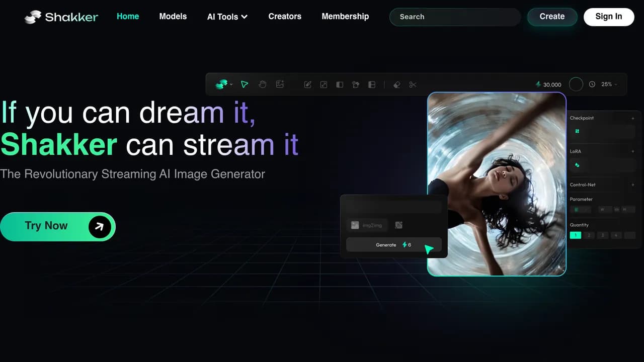The image size is (644, 362).
Task: Expand Control-Net with the plus icon
Action: [633, 185]
